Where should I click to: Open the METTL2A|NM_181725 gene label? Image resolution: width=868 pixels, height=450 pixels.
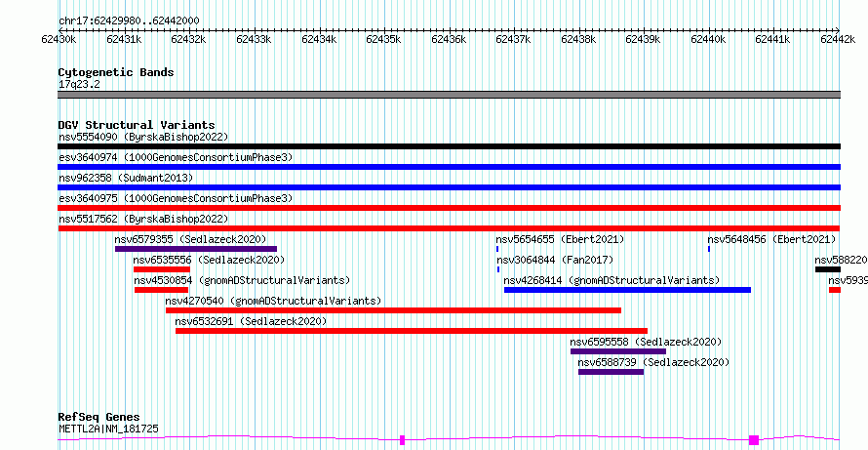tap(108, 429)
